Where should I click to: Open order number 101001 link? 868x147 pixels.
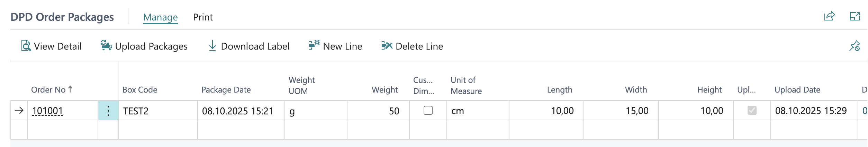pyautogui.click(x=47, y=111)
